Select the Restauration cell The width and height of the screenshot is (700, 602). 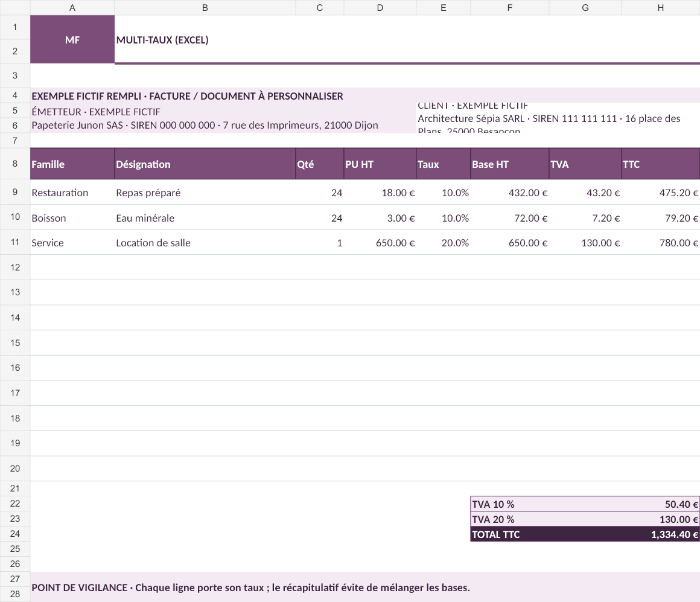click(72, 193)
